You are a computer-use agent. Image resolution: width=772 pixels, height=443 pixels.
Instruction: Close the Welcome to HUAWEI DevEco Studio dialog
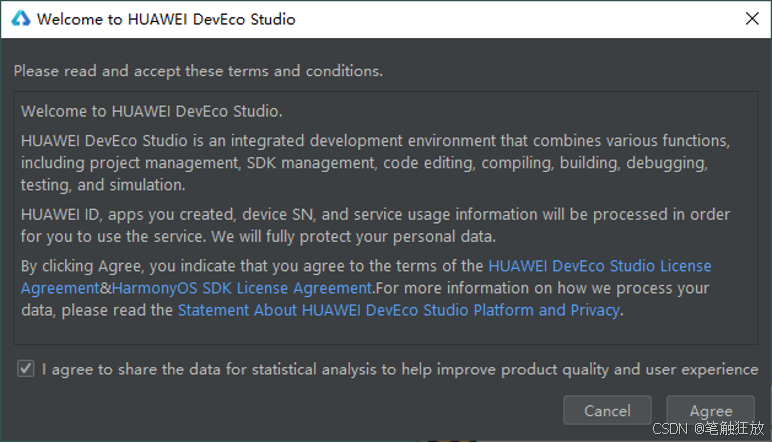point(752,19)
